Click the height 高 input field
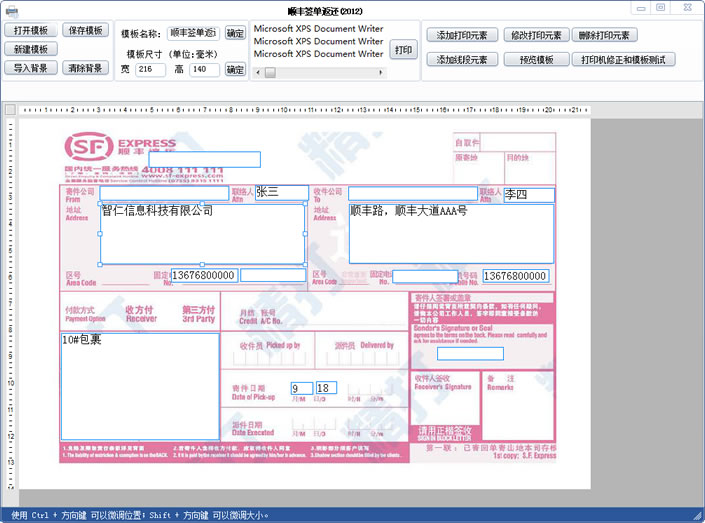Viewport: 705px width, 523px height. 203,70
